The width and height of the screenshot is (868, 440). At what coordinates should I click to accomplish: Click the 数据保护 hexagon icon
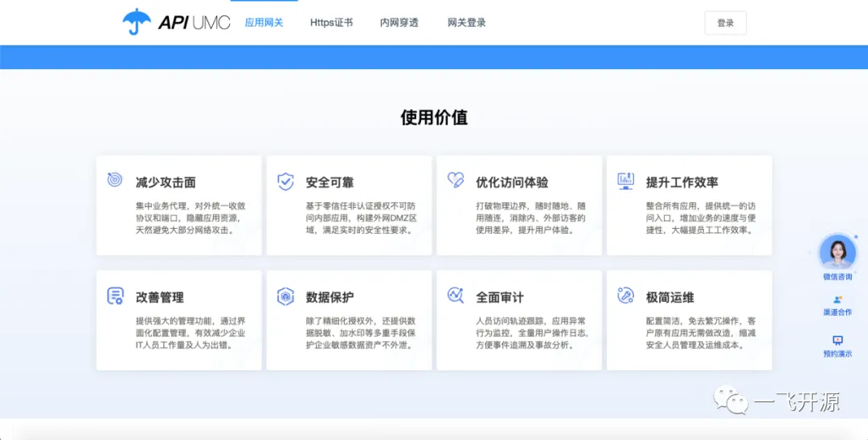[x=285, y=295]
